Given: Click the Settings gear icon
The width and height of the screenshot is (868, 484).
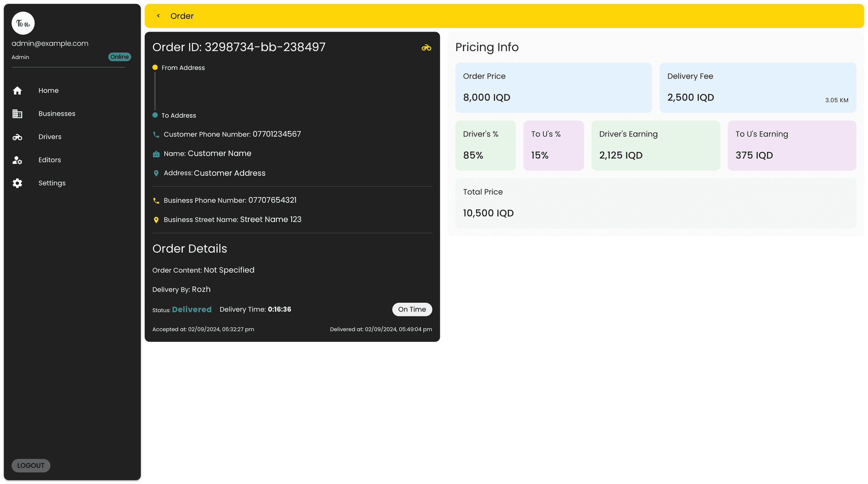Looking at the screenshot, I should pos(17,183).
